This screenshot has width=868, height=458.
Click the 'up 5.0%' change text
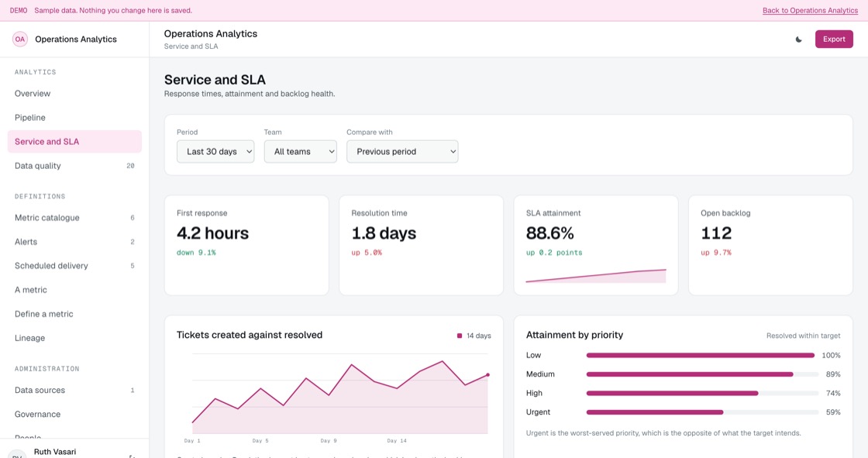[x=367, y=253]
